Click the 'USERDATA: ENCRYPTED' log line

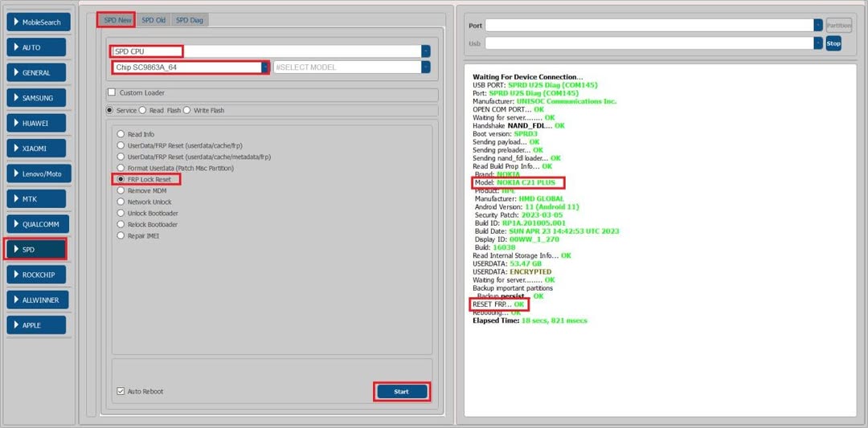(x=512, y=272)
